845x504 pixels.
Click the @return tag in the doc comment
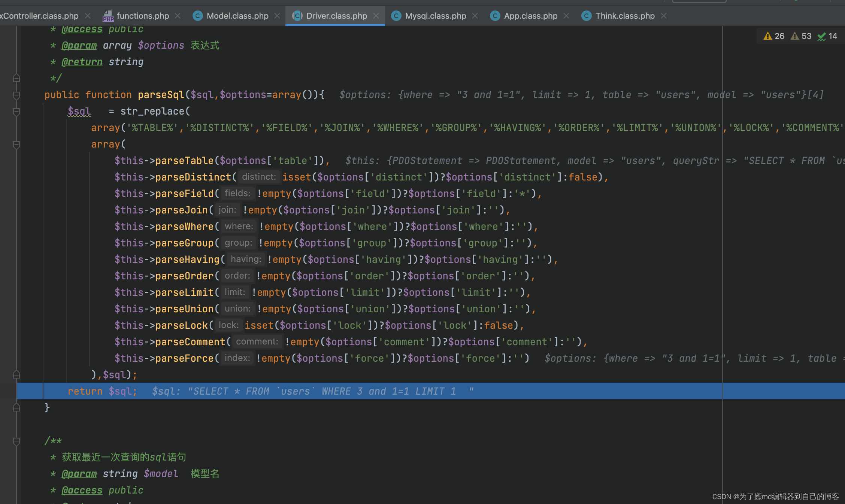point(82,62)
